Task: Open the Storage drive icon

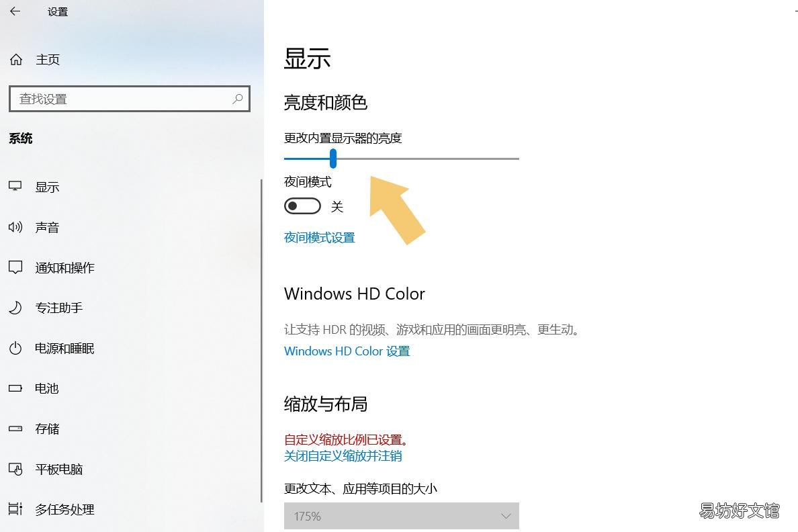Action: click(15, 429)
